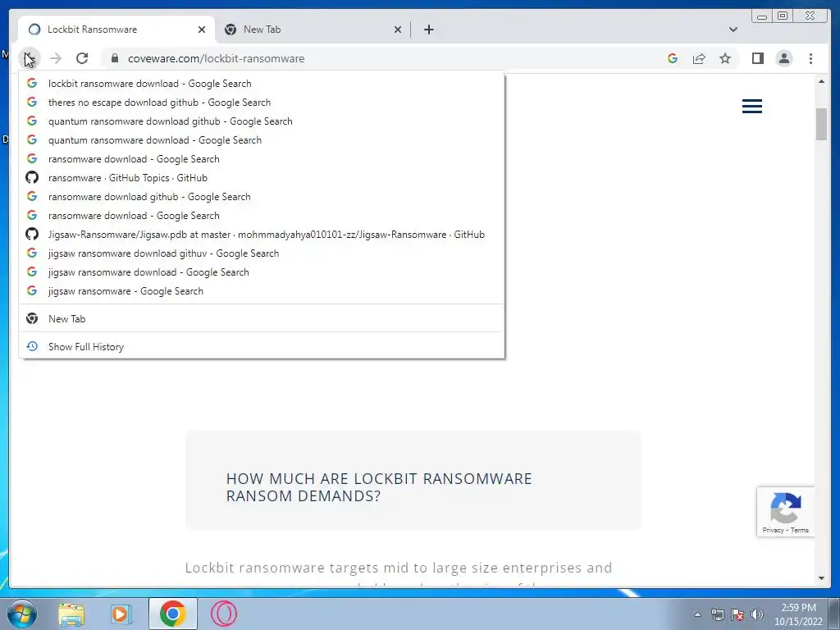Select 'New Tab' in history dropdown
The width and height of the screenshot is (840, 630).
click(x=262, y=319)
